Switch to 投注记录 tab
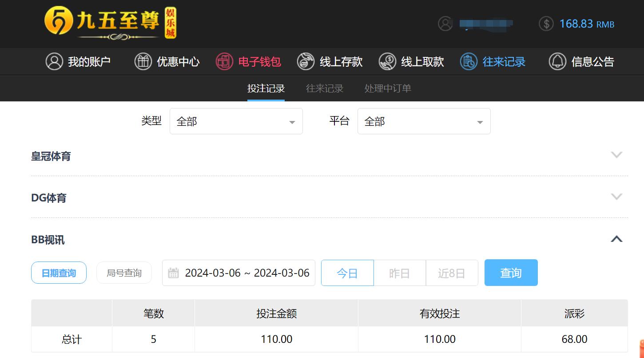This screenshot has height=358, width=644. click(266, 88)
